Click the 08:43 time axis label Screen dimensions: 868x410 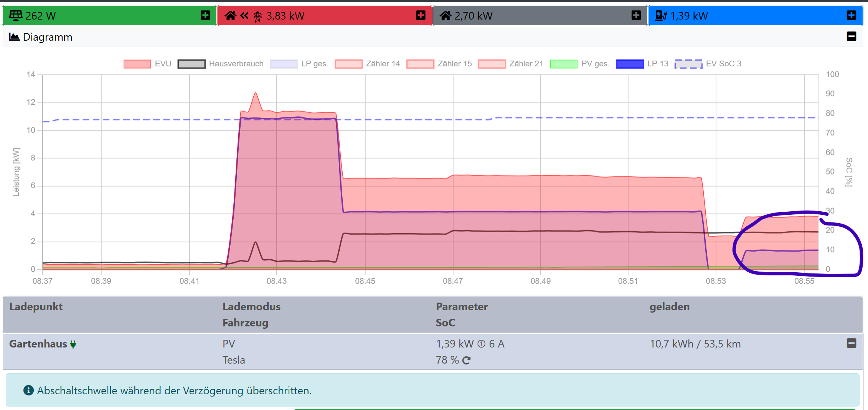(x=277, y=281)
